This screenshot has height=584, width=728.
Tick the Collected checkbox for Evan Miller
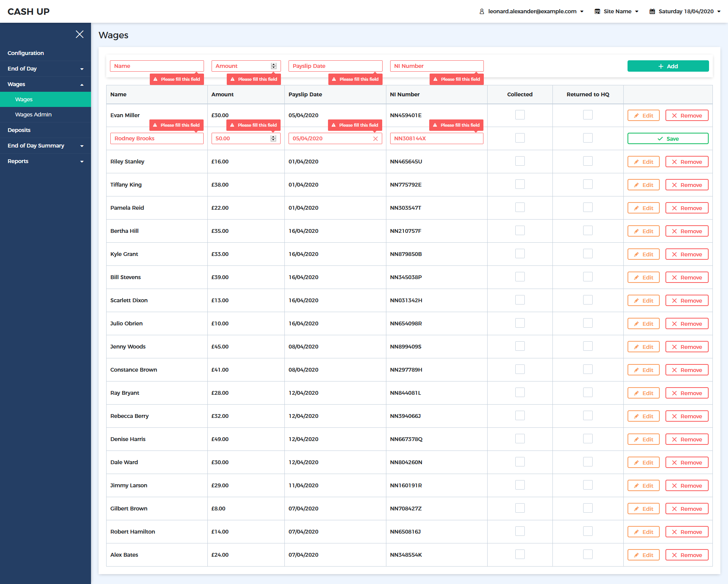click(x=520, y=115)
